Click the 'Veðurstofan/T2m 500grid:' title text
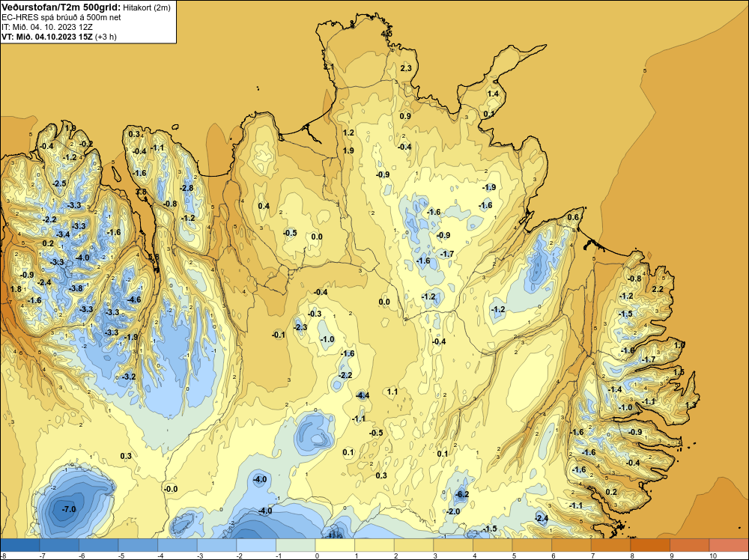 pyautogui.click(x=61, y=7)
